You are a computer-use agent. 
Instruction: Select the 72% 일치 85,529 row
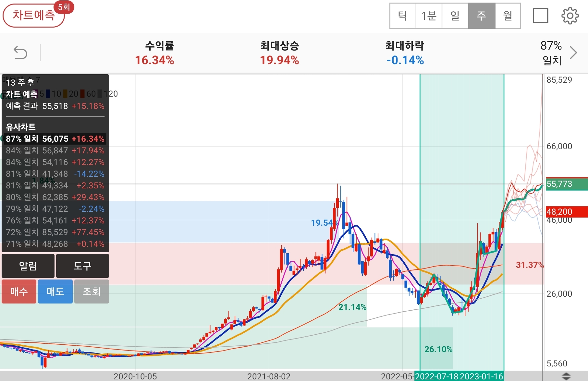(x=55, y=232)
